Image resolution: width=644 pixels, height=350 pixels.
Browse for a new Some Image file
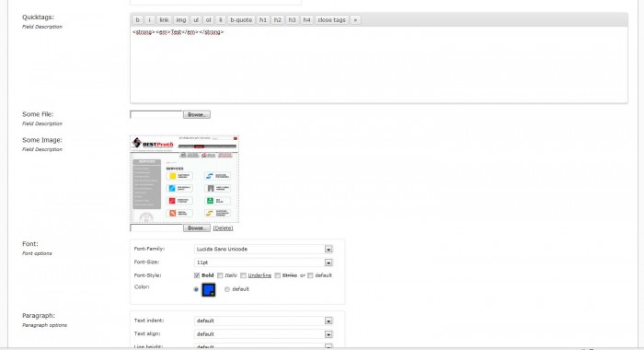click(197, 227)
